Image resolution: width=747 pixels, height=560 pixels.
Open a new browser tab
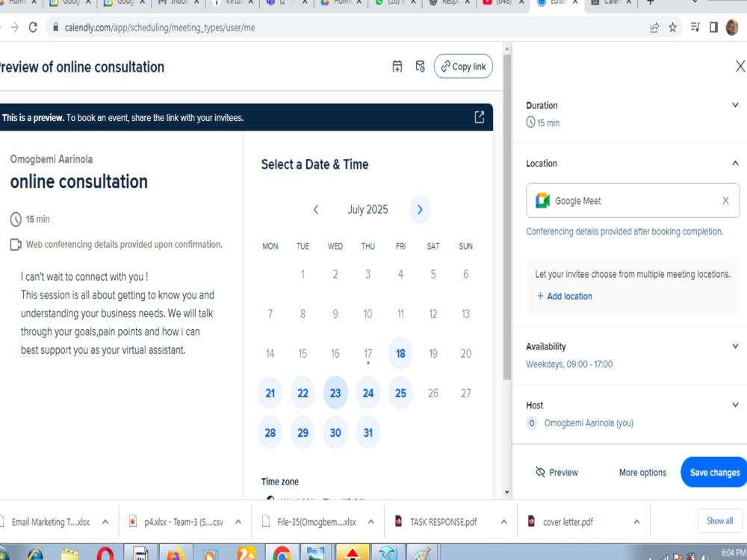pos(651,3)
